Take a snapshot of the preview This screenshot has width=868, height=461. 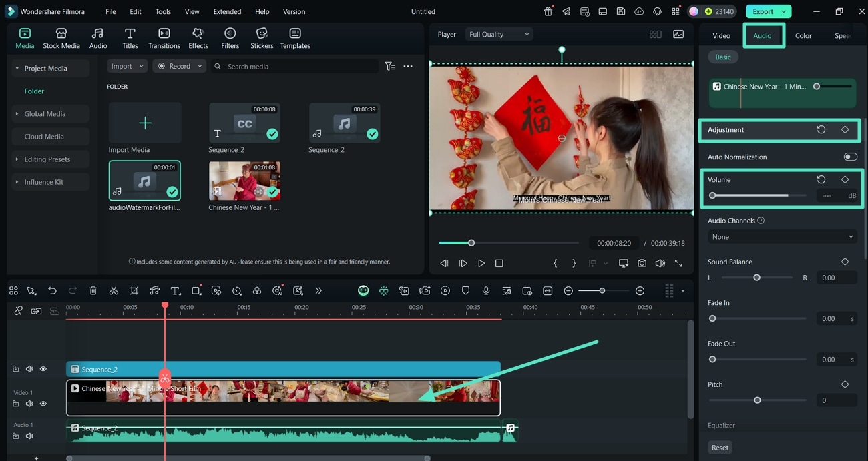tap(642, 264)
